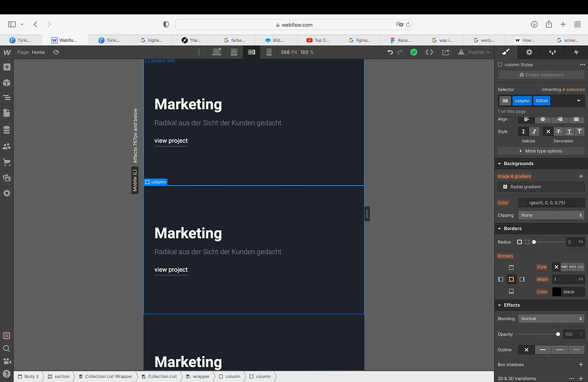Open the Ecommerce panel
588x382 pixels.
click(7, 163)
